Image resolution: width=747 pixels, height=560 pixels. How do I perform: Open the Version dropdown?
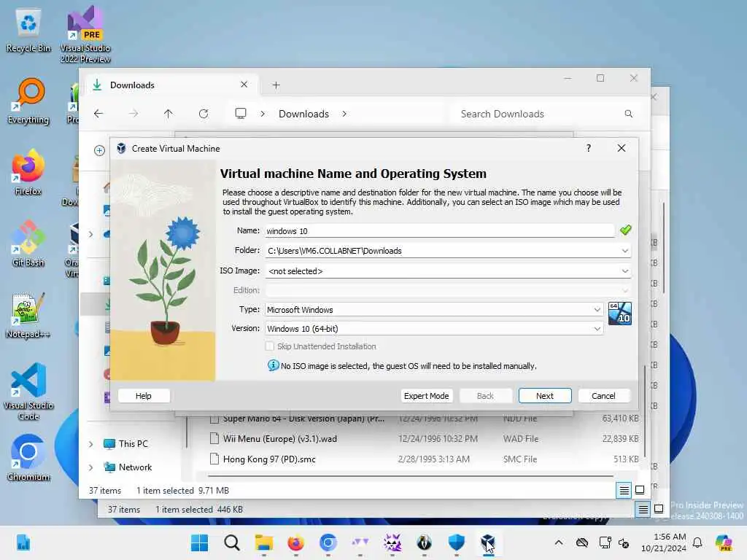click(x=597, y=329)
